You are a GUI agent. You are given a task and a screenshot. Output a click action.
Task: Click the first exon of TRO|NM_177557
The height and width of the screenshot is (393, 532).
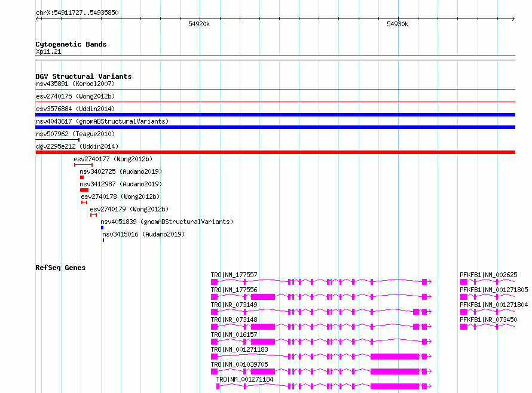[214, 282]
